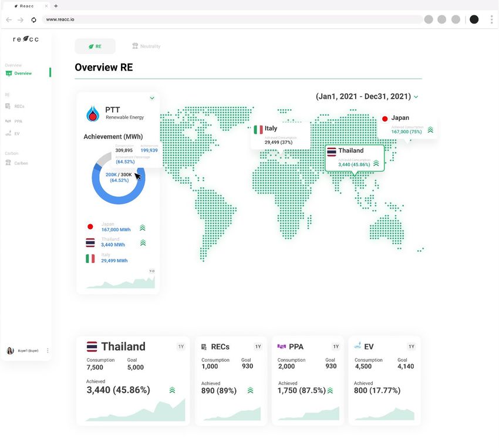
Task: Click the Japan map tooltip label
Action: point(400,118)
